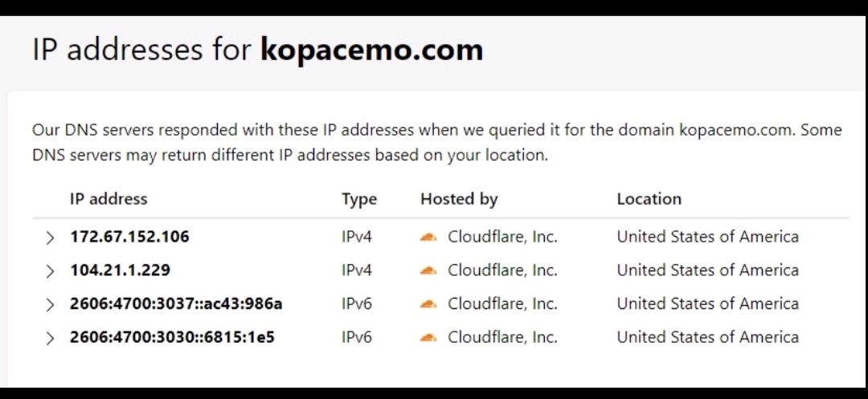
Task: Click Cloudflare icon in 2606:4700:3030::6815:1e5 row
Action: click(x=429, y=337)
